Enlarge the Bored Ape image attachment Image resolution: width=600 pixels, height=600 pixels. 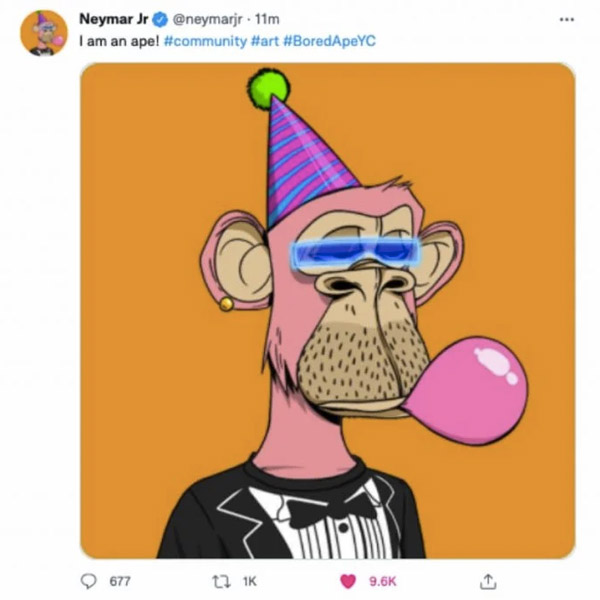point(328,311)
